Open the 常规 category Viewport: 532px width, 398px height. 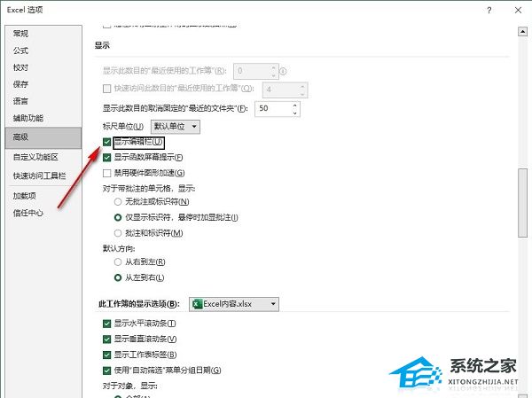[x=20, y=34]
